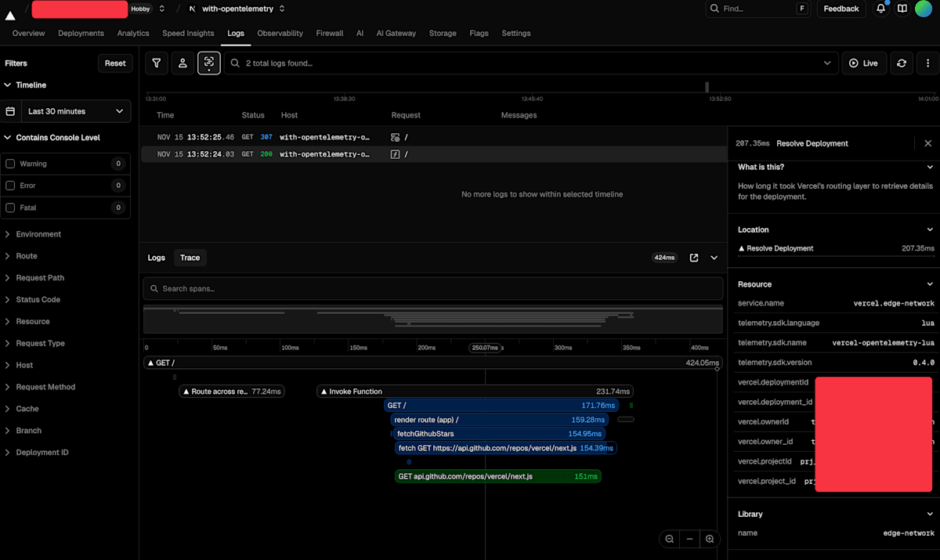Screen dimensions: 940x560
Task: Expand the Deployment ID filter
Action: 36,453
